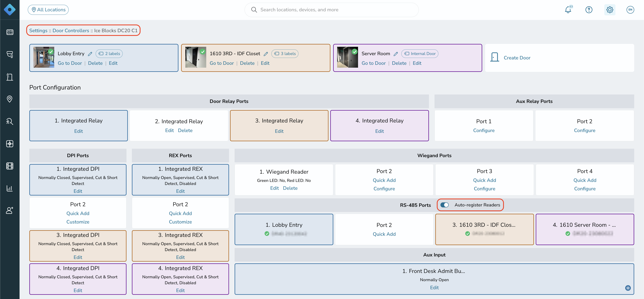Go to Door Controllers breadcrumb
This screenshot has height=299, width=644.
point(71,30)
